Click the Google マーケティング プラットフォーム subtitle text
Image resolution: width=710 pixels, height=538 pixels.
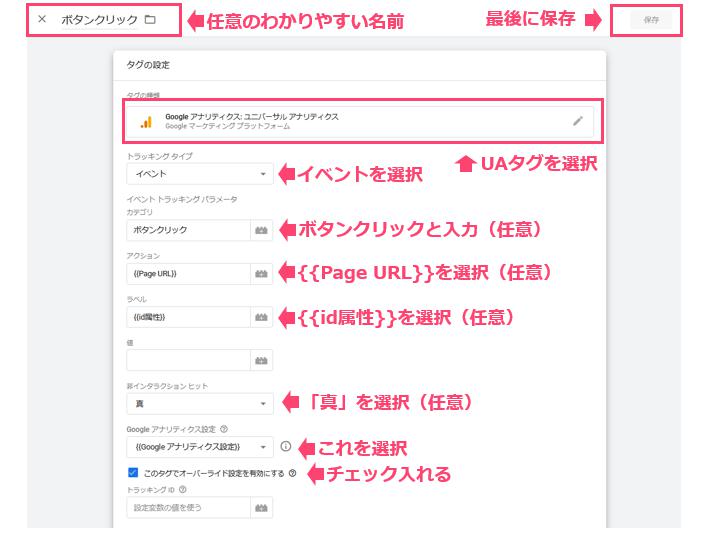point(227,126)
